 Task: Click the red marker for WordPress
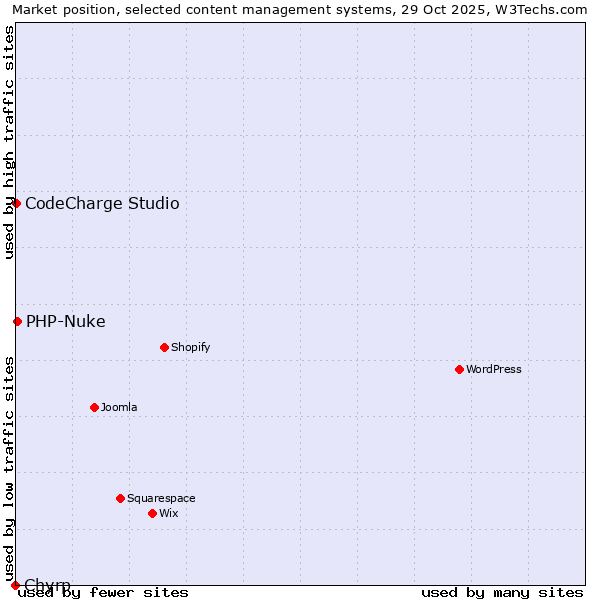pyautogui.click(x=459, y=369)
